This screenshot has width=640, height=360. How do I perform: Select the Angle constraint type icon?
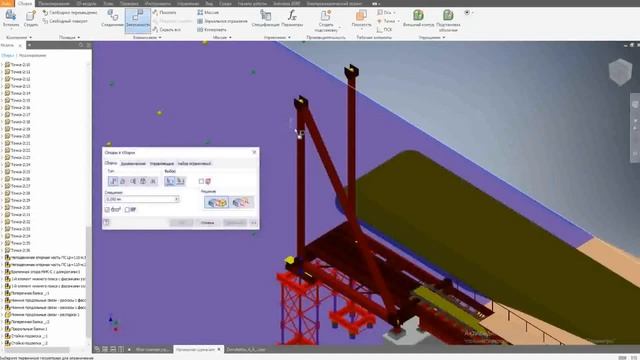(123, 181)
